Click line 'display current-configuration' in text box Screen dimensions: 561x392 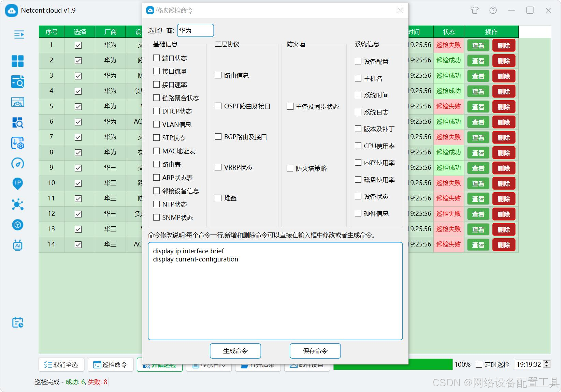point(196,259)
